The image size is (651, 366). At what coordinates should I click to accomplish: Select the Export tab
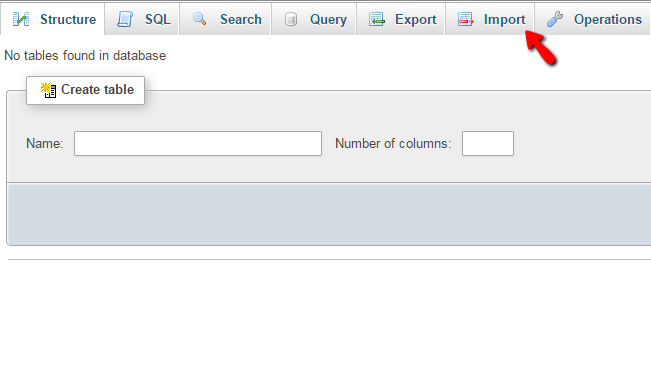401,19
